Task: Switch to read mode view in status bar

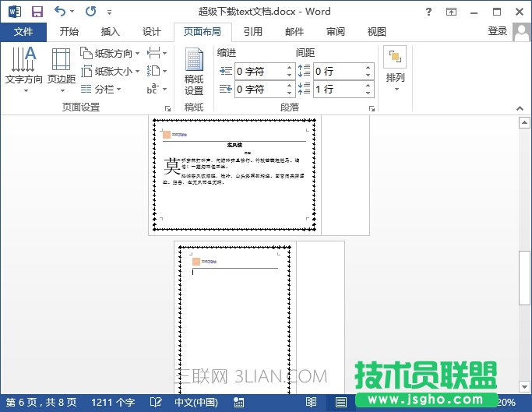Action: [x=311, y=403]
